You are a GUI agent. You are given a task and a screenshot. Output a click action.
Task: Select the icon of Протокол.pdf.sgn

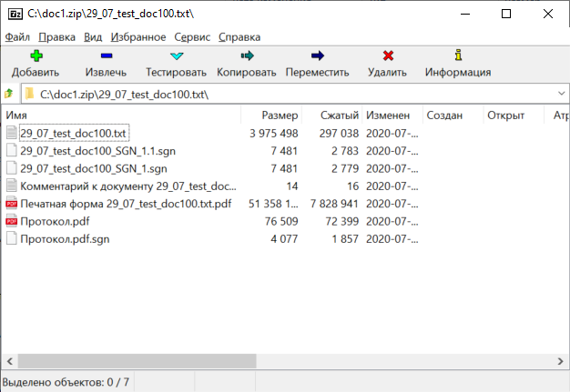pos(12,238)
